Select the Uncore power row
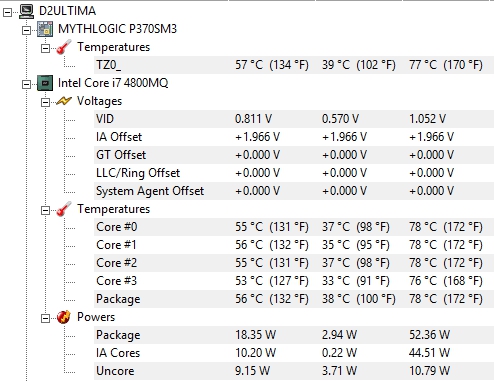 click(x=294, y=371)
